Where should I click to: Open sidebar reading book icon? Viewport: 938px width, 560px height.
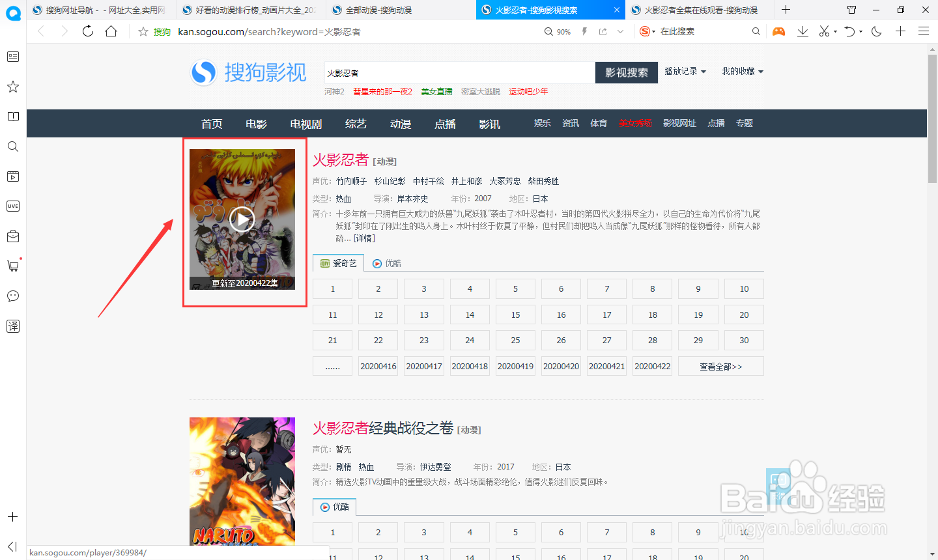pyautogui.click(x=13, y=117)
